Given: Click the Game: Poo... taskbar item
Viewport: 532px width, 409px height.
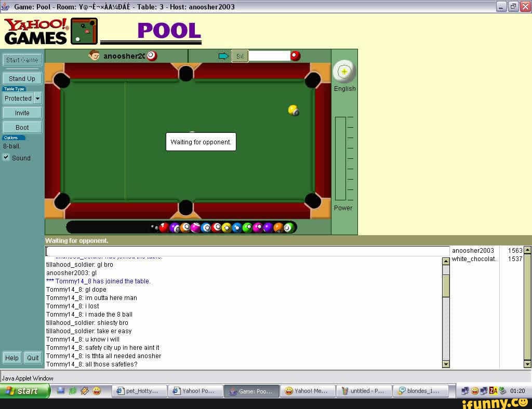Looking at the screenshot, I should tap(252, 391).
